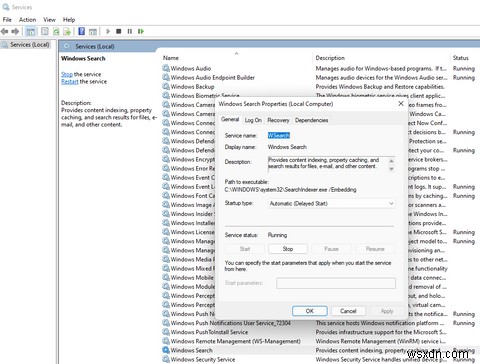Click the gear icon beside Windows Font Cache row
Screen dimensions: 480x364
click(x=166, y=195)
